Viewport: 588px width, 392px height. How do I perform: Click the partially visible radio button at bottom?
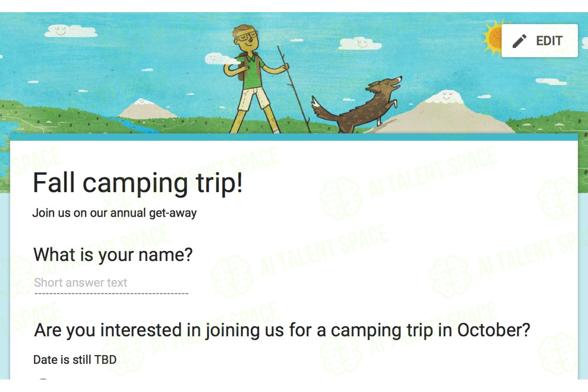click(43, 378)
